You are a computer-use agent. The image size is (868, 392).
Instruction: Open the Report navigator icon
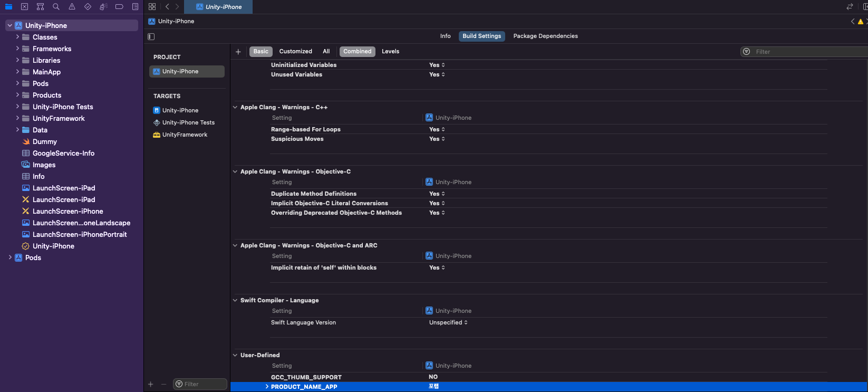point(135,7)
